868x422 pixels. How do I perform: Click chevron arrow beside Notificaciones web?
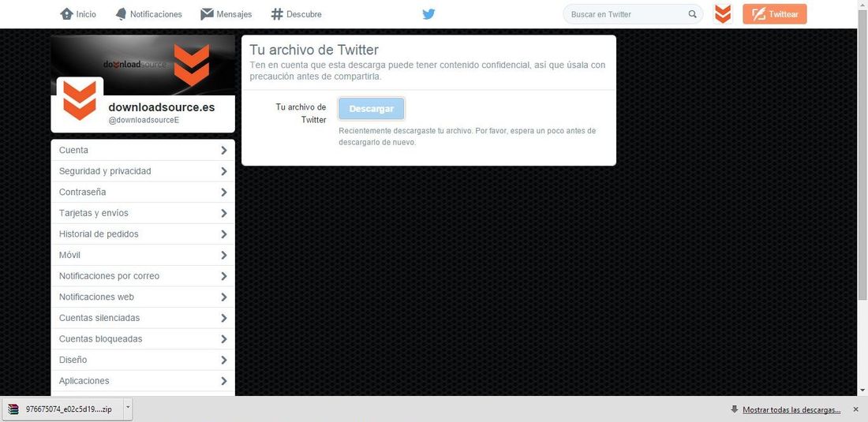tap(223, 297)
